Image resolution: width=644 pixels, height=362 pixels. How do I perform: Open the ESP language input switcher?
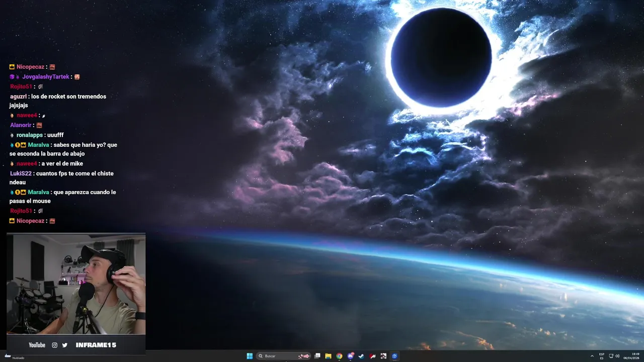(x=602, y=356)
